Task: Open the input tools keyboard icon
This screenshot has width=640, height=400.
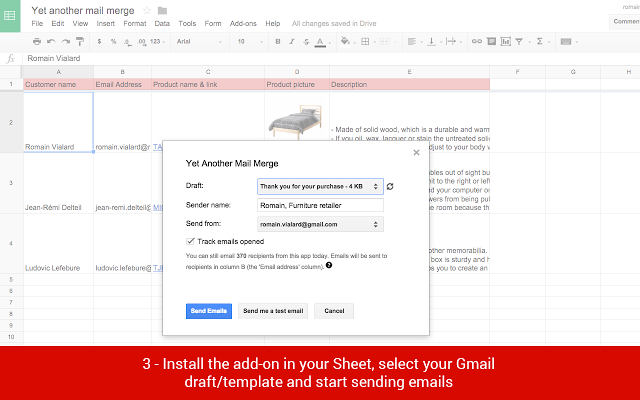Action: (x=566, y=41)
